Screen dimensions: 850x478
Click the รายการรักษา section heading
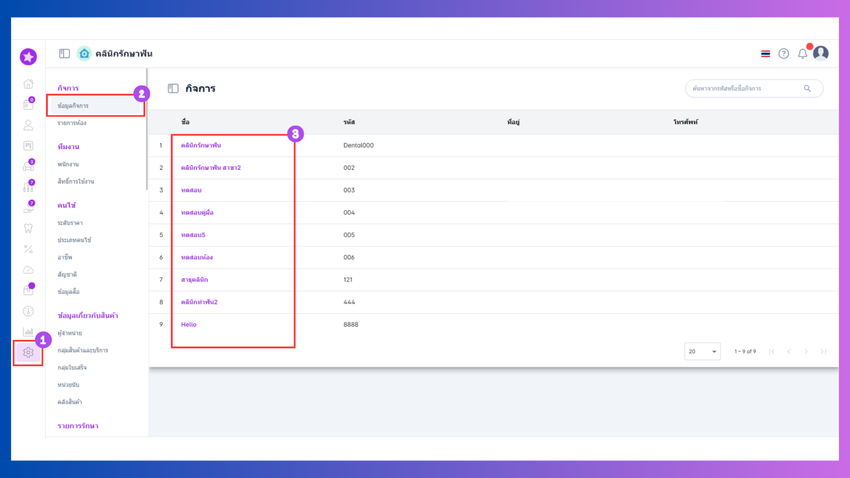tap(78, 426)
